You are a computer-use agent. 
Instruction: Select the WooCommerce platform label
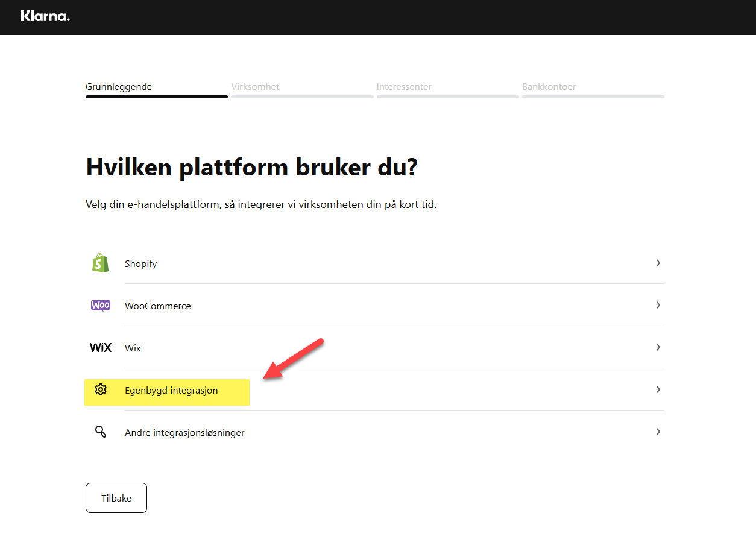click(158, 306)
